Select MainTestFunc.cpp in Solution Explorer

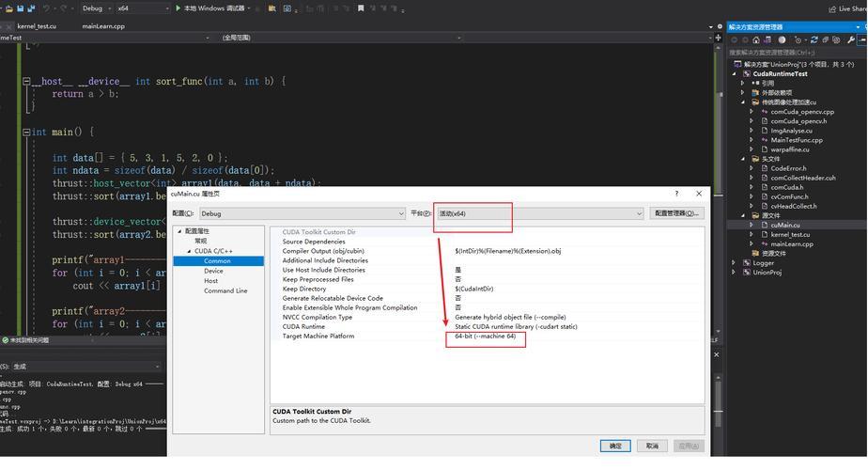pos(797,140)
